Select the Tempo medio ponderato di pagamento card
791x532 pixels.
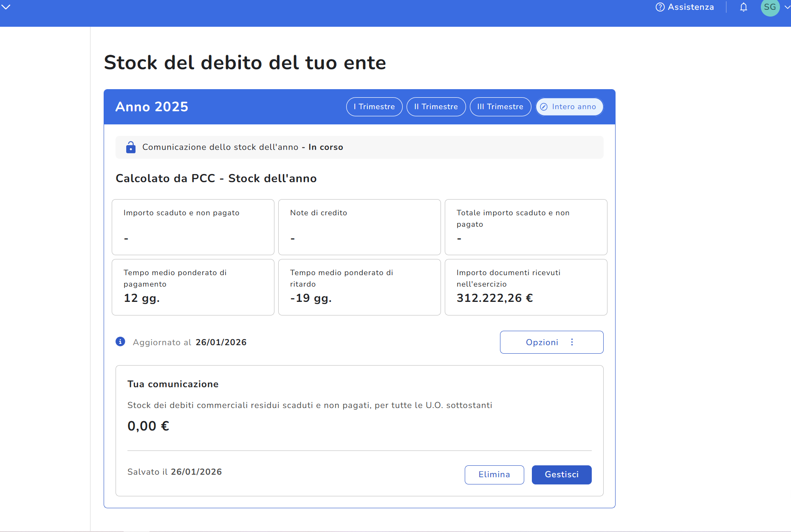193,287
